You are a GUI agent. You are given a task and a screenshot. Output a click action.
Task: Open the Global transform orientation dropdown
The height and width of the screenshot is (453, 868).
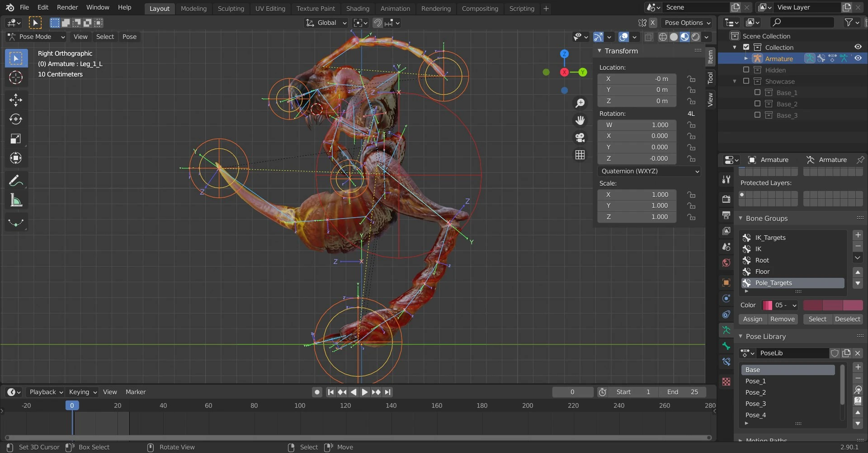pos(326,23)
